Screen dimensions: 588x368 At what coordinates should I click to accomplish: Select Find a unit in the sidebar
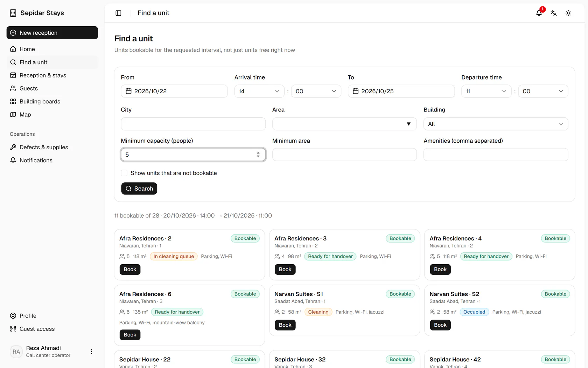(x=52, y=62)
